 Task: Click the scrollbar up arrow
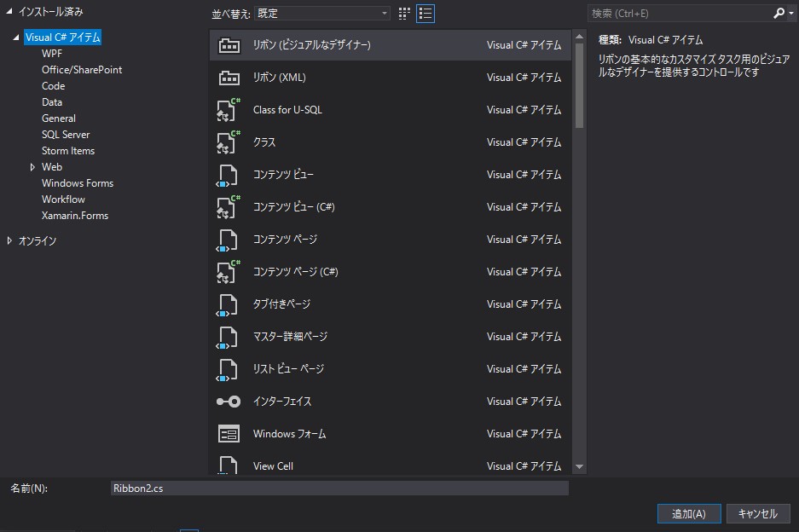tap(579, 37)
